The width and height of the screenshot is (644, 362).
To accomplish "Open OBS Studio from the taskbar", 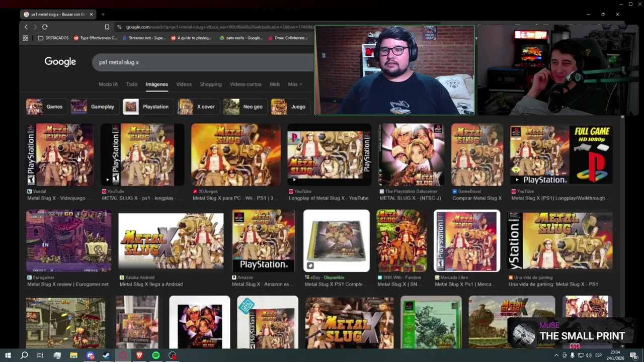I will click(173, 355).
